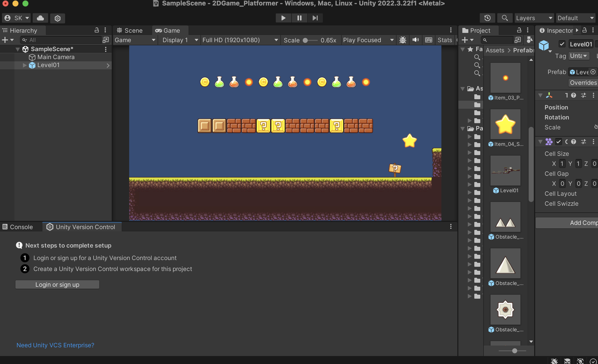The image size is (598, 364).
Task: Open the Unity Cloud services icon
Action: 40,18
